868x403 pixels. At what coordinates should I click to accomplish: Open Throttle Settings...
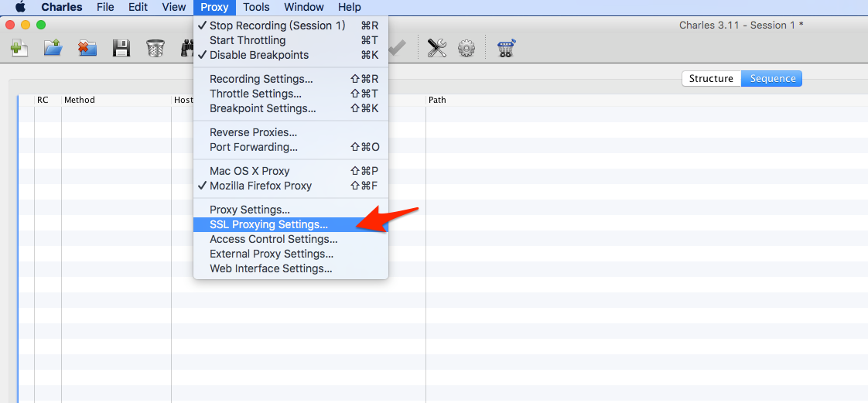291,94
